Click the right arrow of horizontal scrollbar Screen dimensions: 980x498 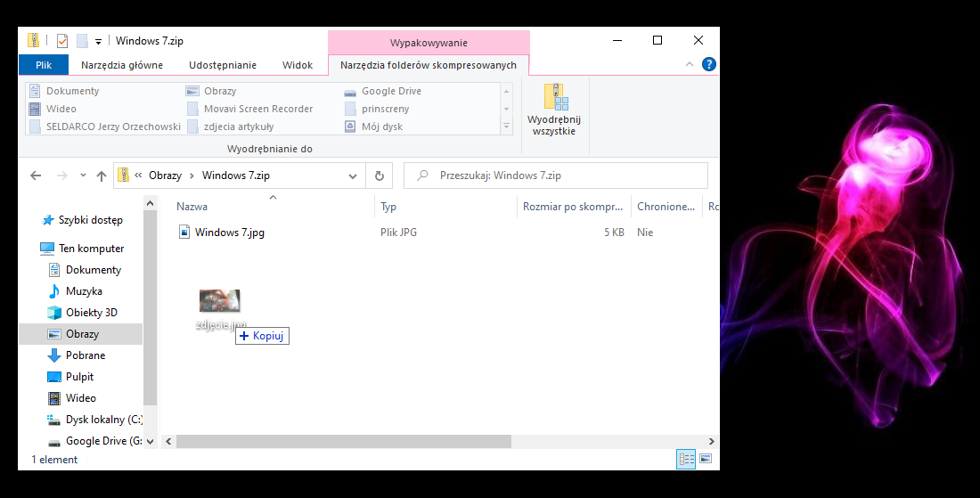[711, 441]
